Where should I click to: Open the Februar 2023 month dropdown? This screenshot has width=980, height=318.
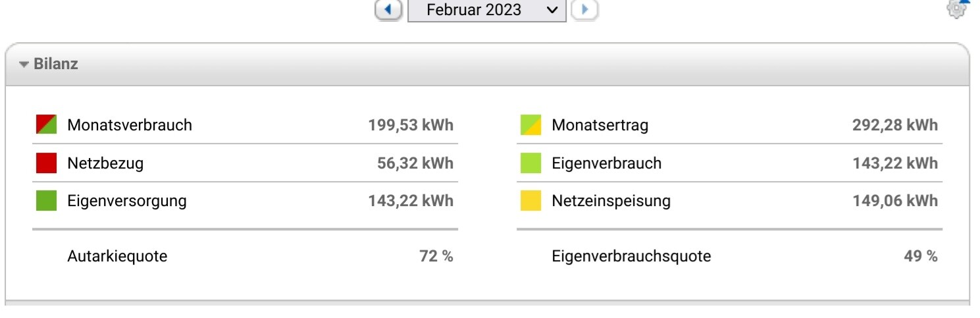[486, 10]
